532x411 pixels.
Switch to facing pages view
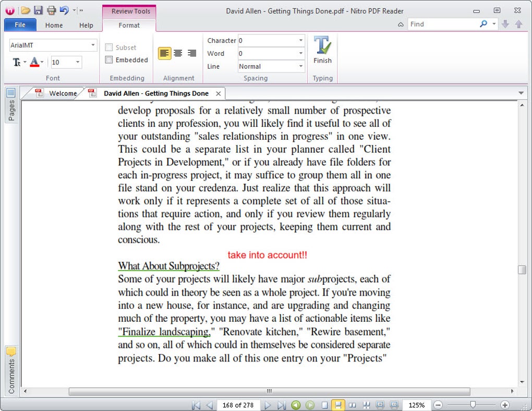(353, 405)
